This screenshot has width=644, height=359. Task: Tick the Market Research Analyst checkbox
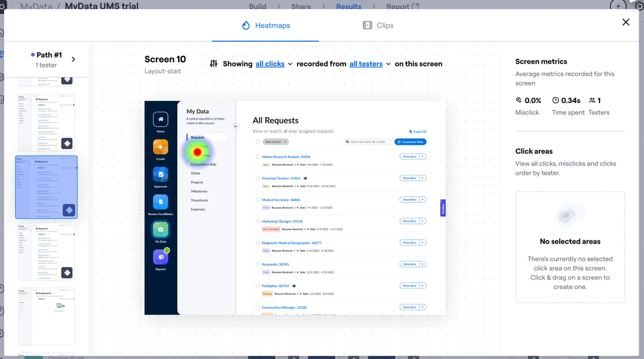258,157
